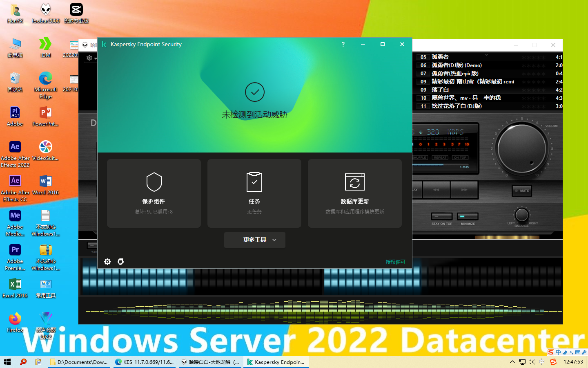Image resolution: width=588 pixels, height=368 pixels.
Task: Open Adobe Premiere desktop icon
Action: point(15,257)
